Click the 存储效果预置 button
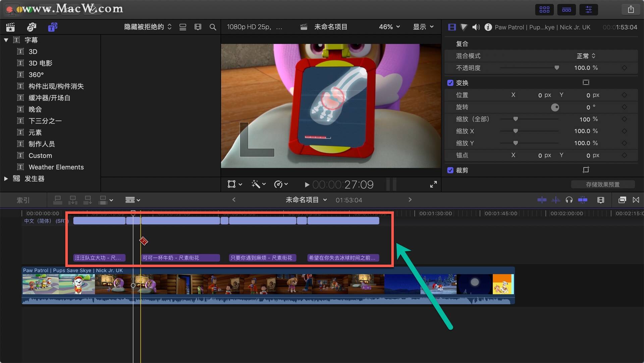 [x=602, y=184]
